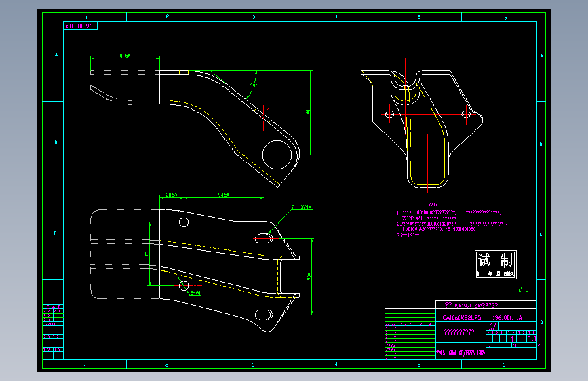Select the vertical 70 dimension text
This screenshot has width=588, height=381.
(147, 254)
